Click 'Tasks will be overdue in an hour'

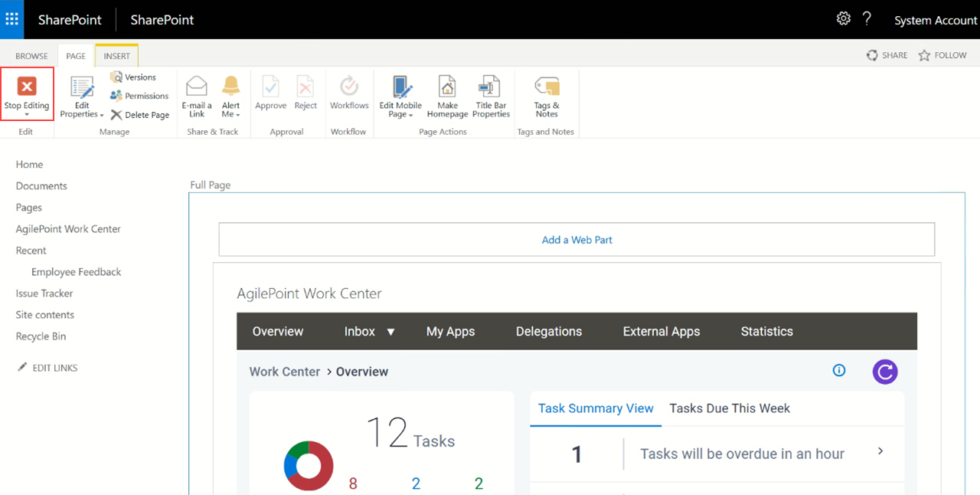(742, 454)
